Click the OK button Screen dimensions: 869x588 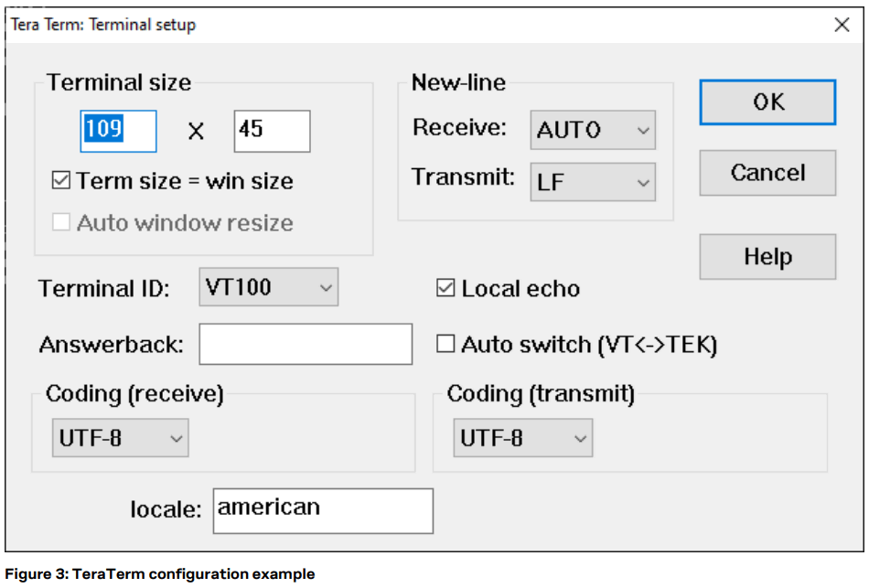[767, 102]
